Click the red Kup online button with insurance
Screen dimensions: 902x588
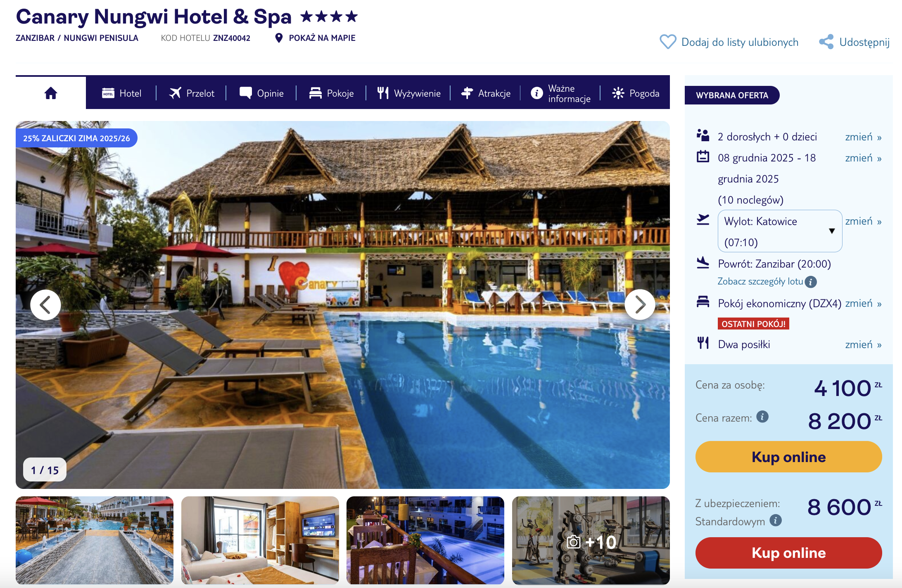[x=788, y=552]
